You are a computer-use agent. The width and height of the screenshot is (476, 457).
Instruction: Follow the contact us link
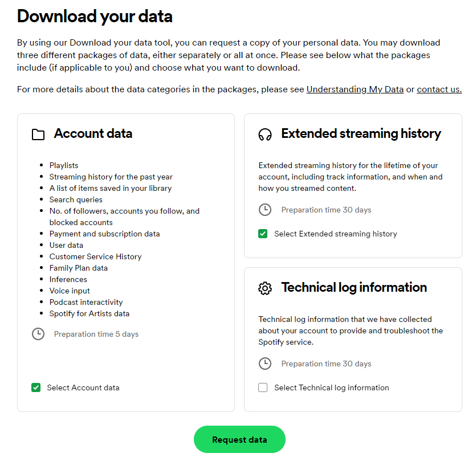[x=439, y=89]
